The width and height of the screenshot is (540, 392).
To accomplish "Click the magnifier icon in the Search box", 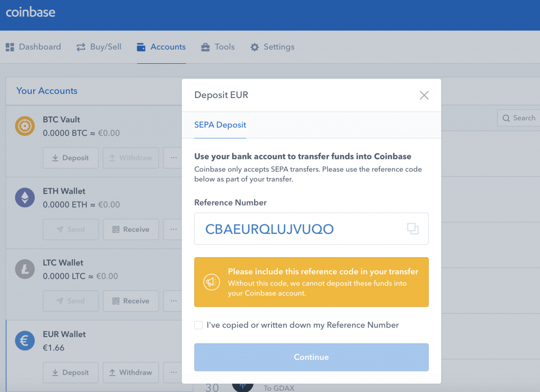I will click(506, 118).
